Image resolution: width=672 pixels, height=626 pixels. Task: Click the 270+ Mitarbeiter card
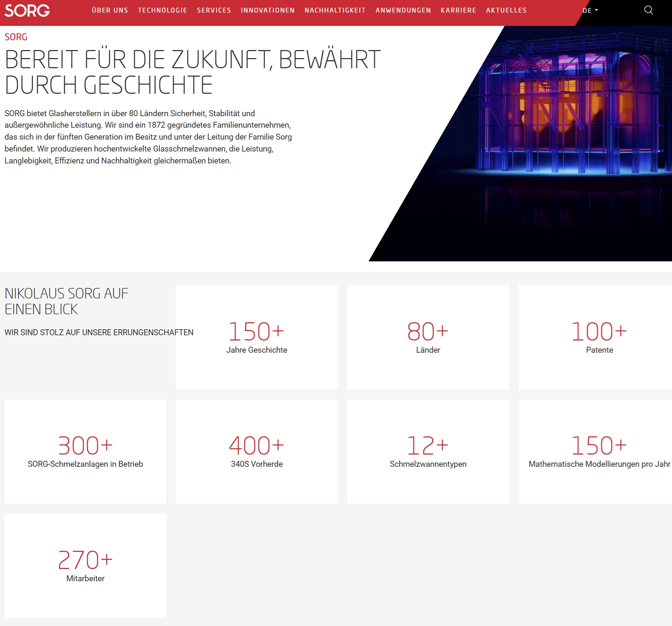pyautogui.click(x=85, y=565)
